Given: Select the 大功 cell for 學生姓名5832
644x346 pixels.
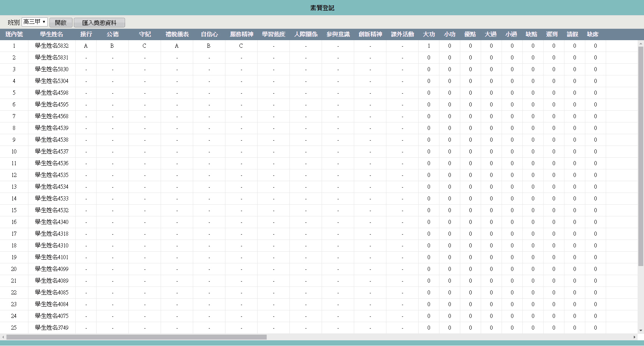Looking at the screenshot, I should click(x=429, y=46).
